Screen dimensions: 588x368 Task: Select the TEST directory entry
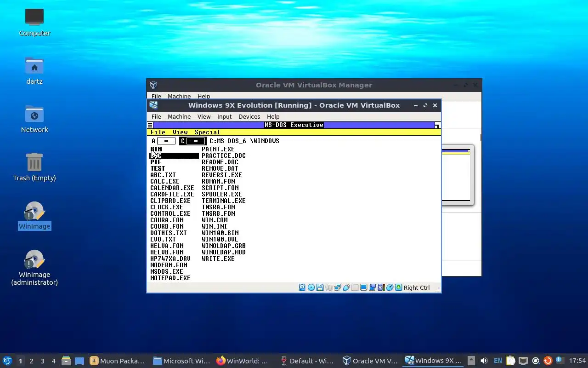coord(158,168)
